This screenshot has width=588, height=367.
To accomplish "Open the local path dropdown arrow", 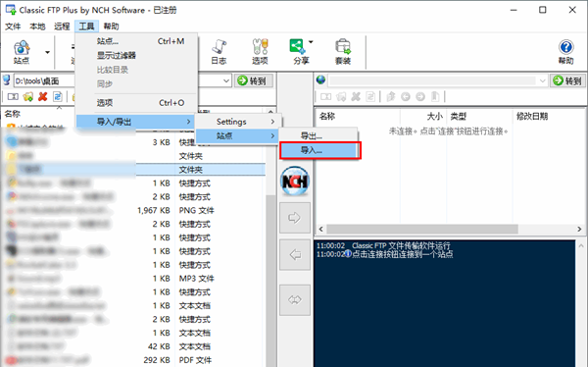I will click(226, 80).
